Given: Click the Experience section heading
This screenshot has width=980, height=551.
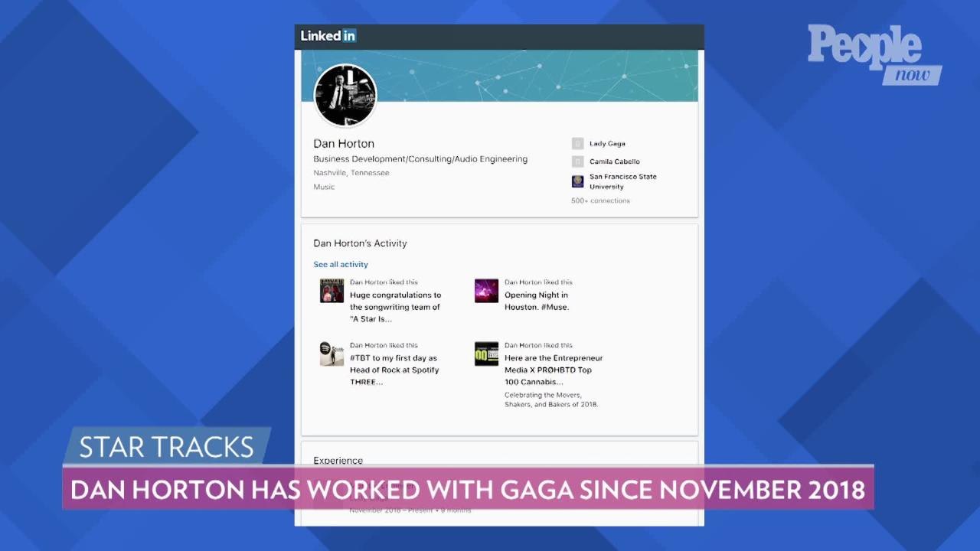Looking at the screenshot, I should pos(338,460).
